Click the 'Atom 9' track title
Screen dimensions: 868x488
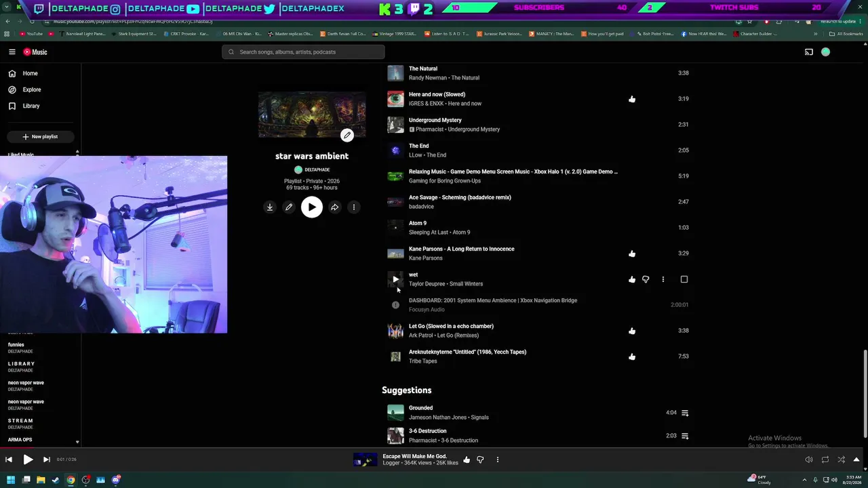click(x=418, y=223)
